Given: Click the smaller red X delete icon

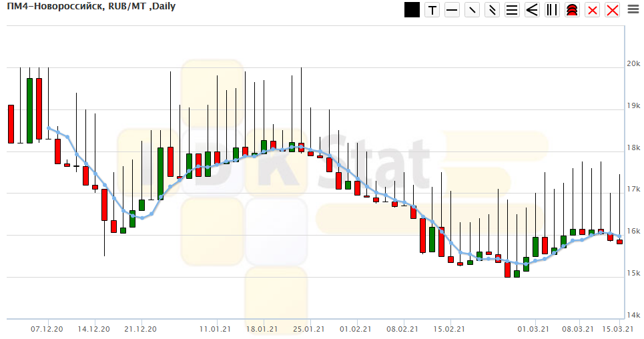Looking at the screenshot, I should (x=592, y=10).
